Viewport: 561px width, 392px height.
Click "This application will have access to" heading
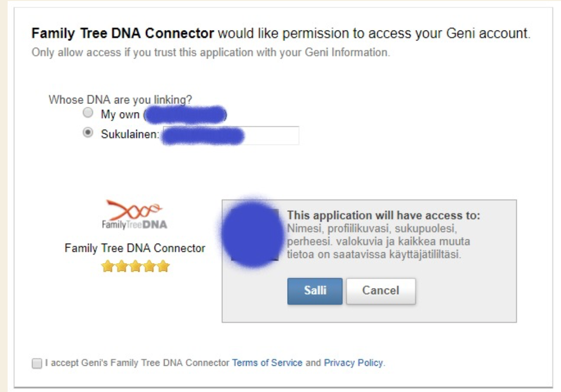[x=383, y=216]
